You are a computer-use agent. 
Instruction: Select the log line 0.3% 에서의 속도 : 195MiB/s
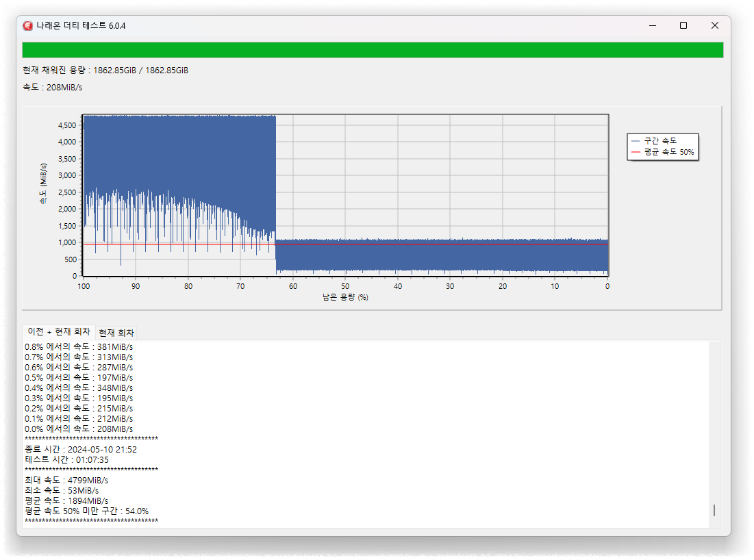79,398
